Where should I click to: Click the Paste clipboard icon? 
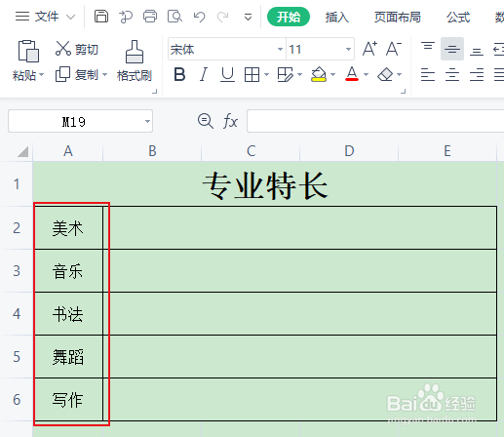[x=28, y=51]
